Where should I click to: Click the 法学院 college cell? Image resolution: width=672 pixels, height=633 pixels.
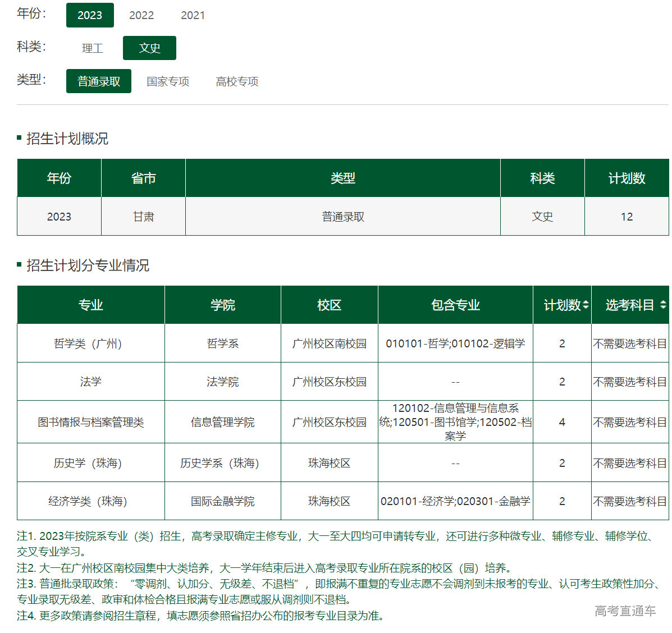(222, 382)
